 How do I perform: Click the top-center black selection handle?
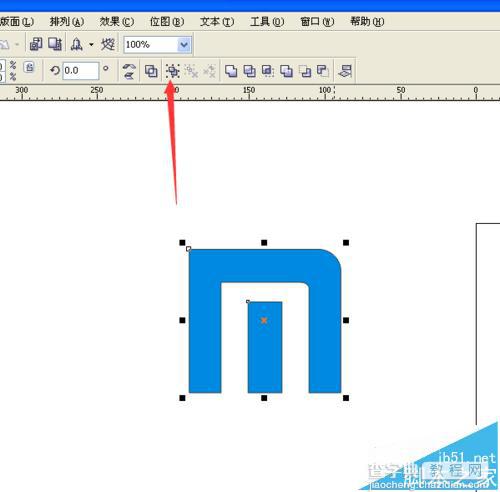click(x=264, y=243)
